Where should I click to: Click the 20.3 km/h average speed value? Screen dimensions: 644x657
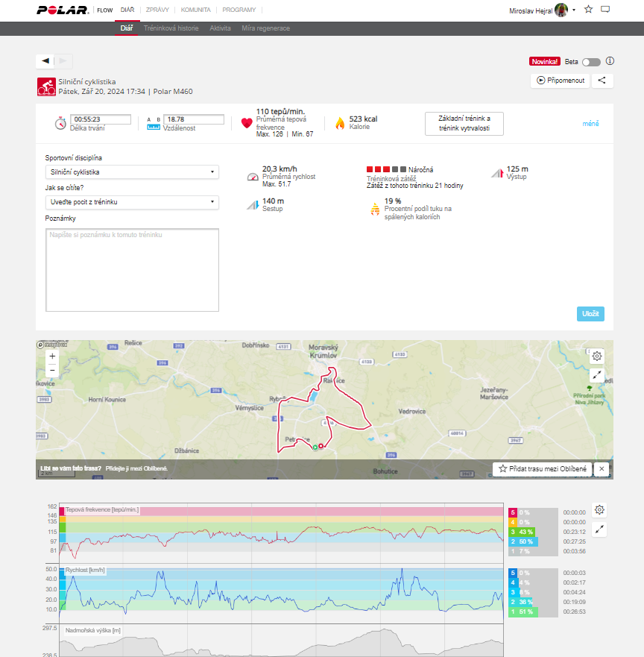tap(280, 169)
